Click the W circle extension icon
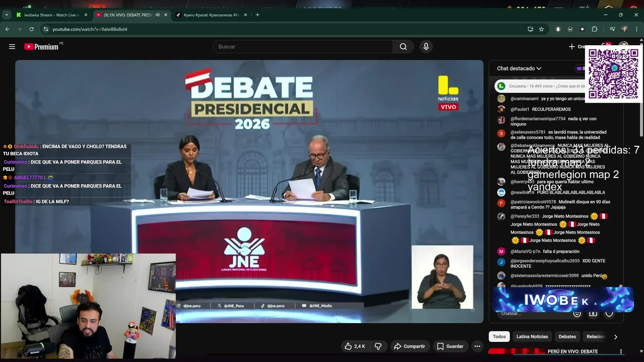644x362 pixels. (570, 29)
